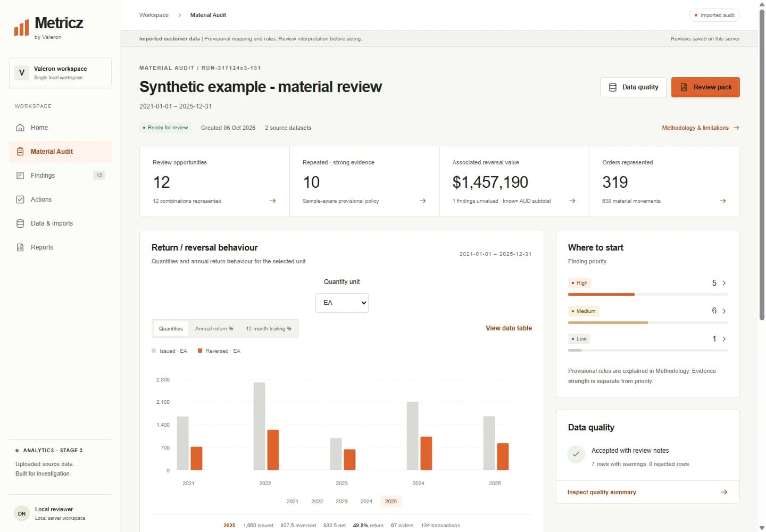Switch to the 12-month trailing % tab
Viewport: 766px width, 532px height.
click(269, 329)
